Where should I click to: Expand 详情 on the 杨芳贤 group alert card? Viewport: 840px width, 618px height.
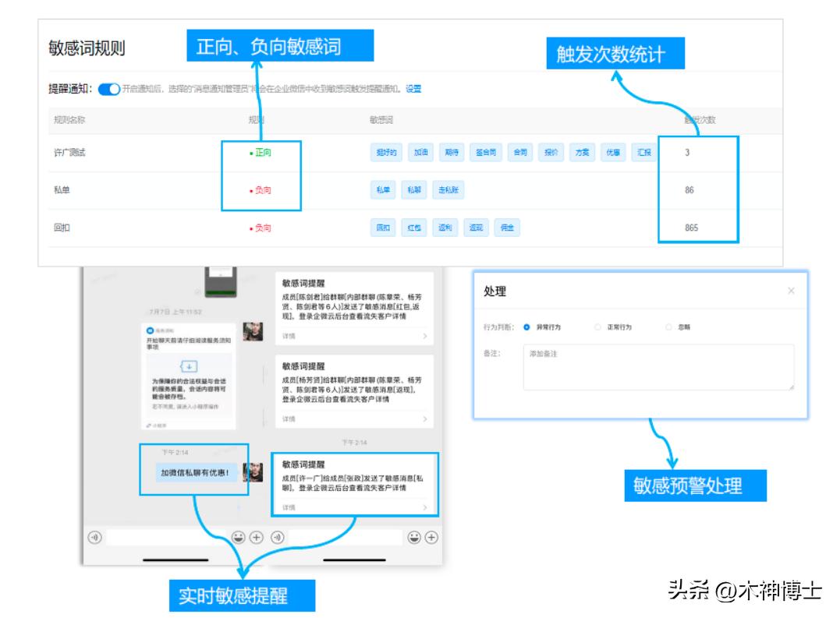click(290, 418)
